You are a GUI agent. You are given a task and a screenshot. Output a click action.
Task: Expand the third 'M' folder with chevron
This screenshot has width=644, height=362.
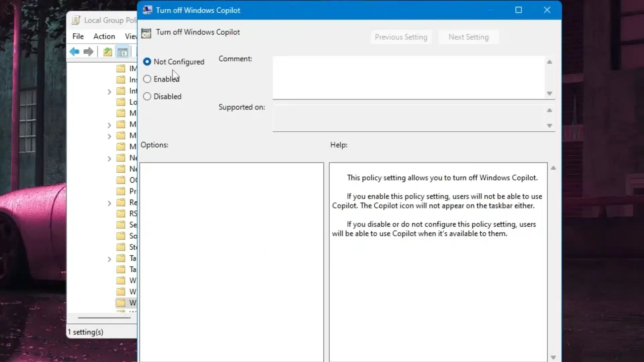tap(109, 136)
